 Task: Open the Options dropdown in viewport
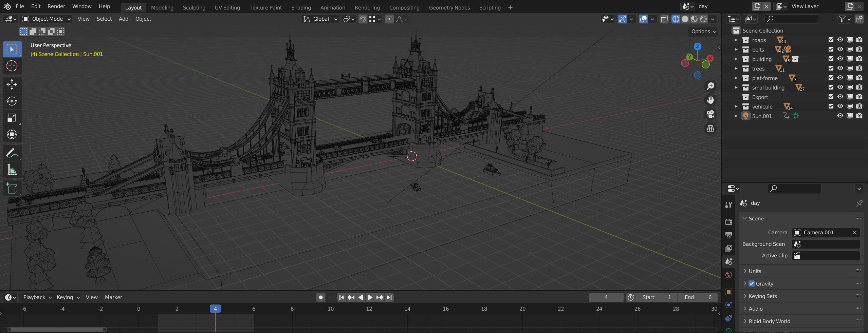703,32
